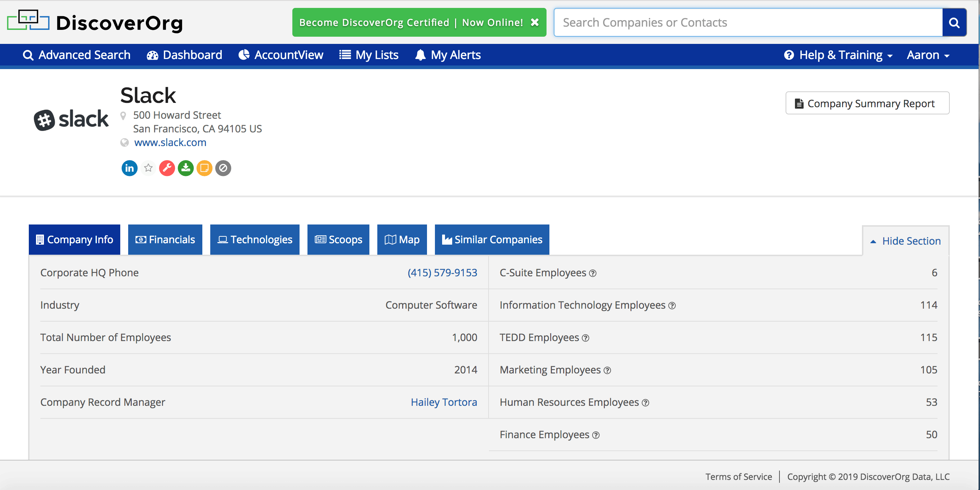
Task: Switch to the Map tab
Action: [x=402, y=240]
